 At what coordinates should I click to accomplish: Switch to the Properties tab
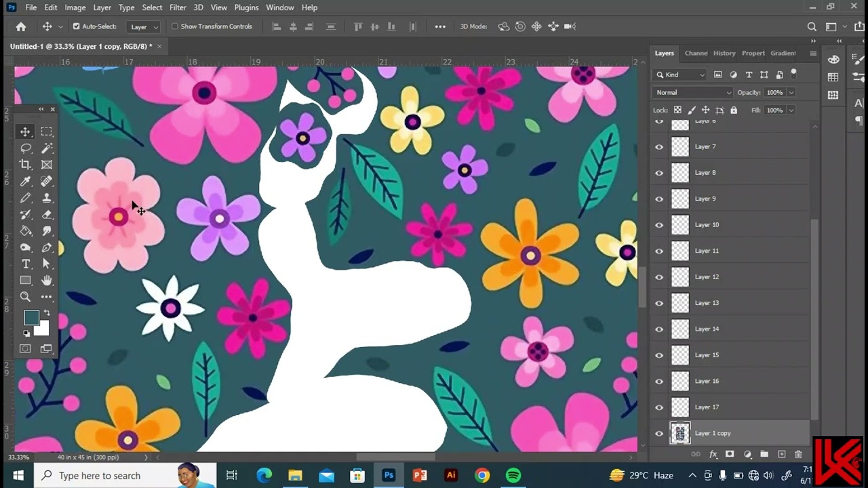(x=753, y=53)
